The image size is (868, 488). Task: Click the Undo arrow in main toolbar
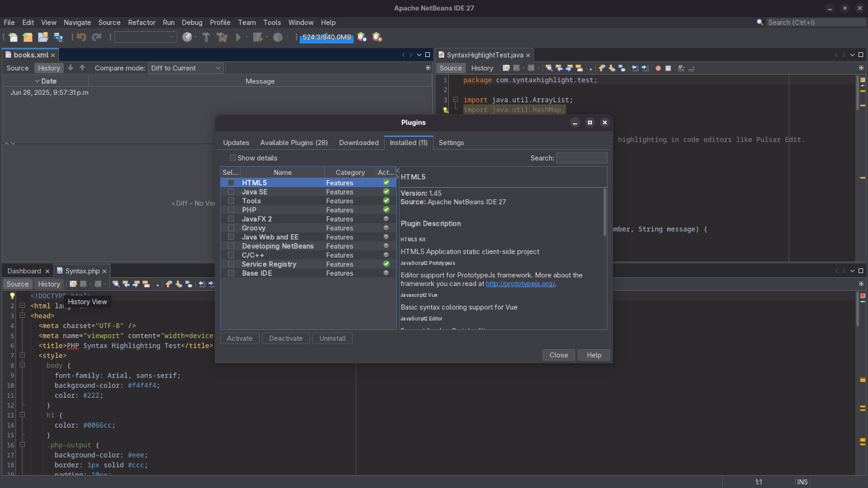pyautogui.click(x=81, y=37)
